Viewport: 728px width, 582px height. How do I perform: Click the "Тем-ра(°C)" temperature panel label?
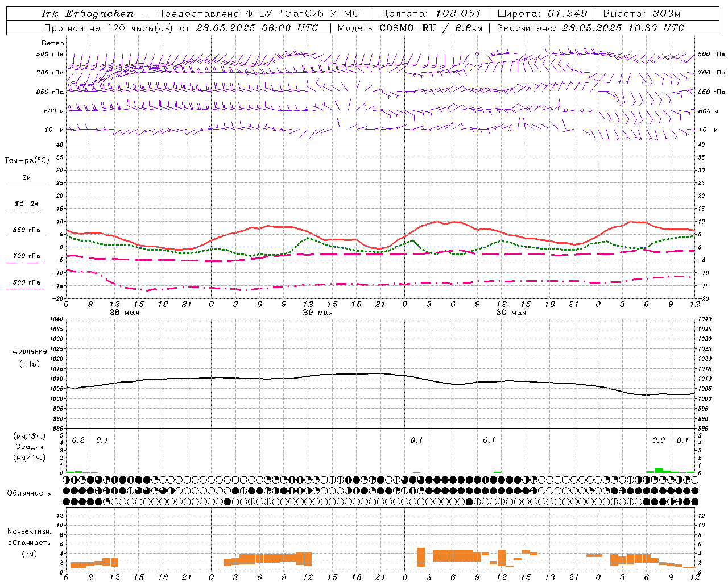tap(27, 161)
